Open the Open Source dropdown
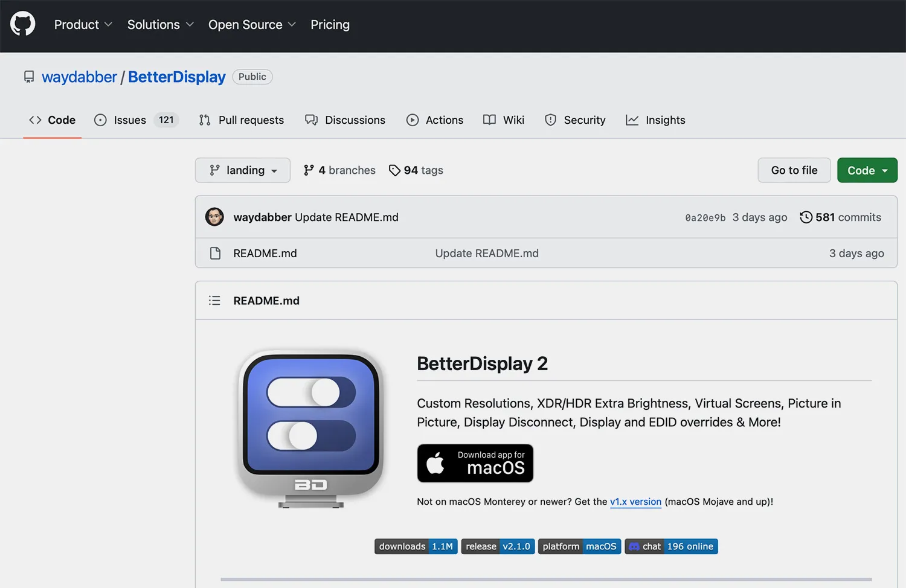Image resolution: width=906 pixels, height=588 pixels. [252, 25]
